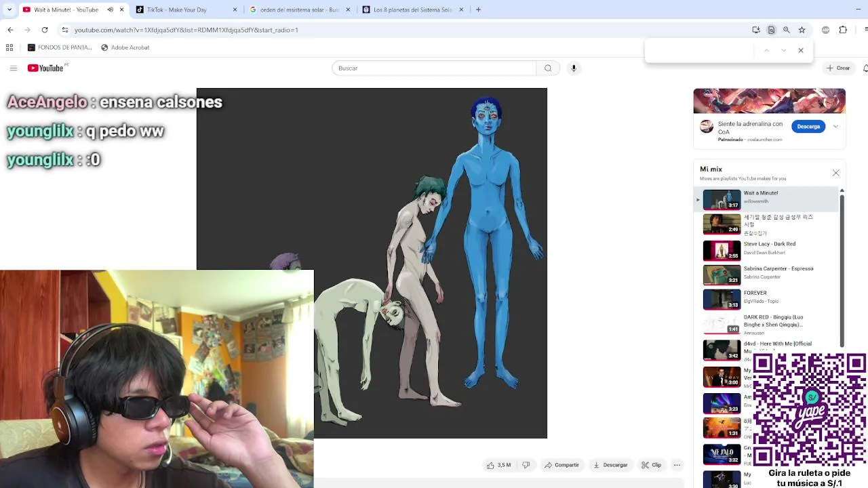Open YouTube notifications bell
The width and height of the screenshot is (868, 488).
pyautogui.click(x=865, y=68)
